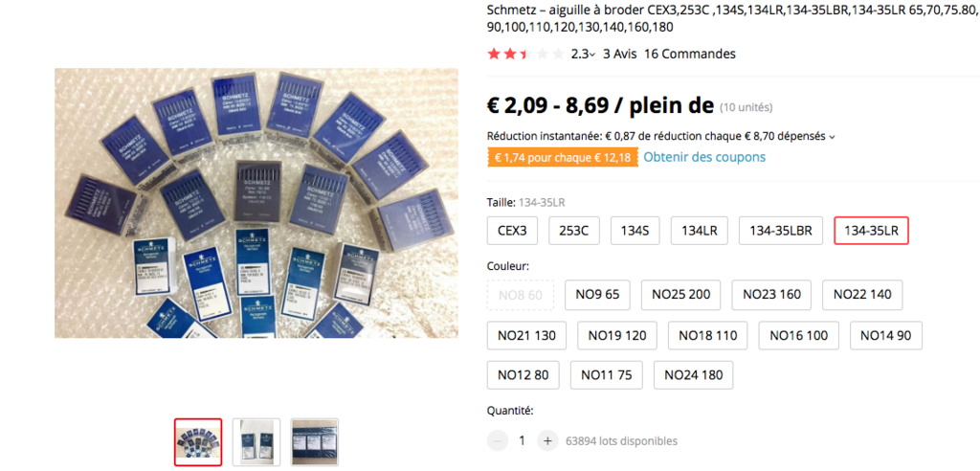The width and height of the screenshot is (980, 471).
Task: Pick the NO24 180 variant
Action: pos(693,375)
